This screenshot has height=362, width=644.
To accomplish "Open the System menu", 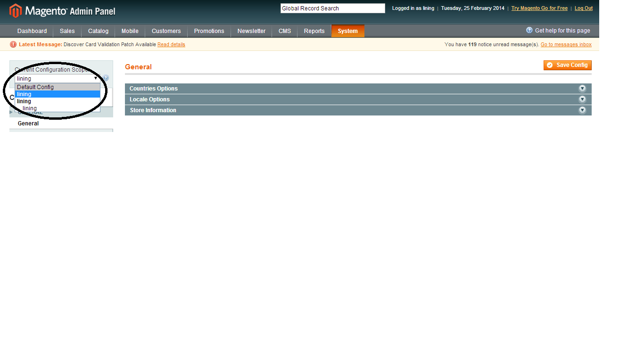I will tap(348, 31).
